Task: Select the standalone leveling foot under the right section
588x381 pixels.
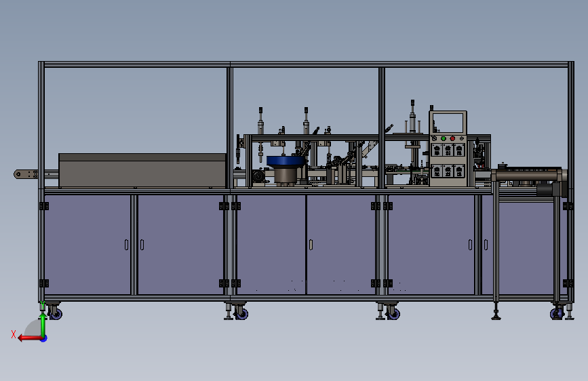Action: (496, 311)
